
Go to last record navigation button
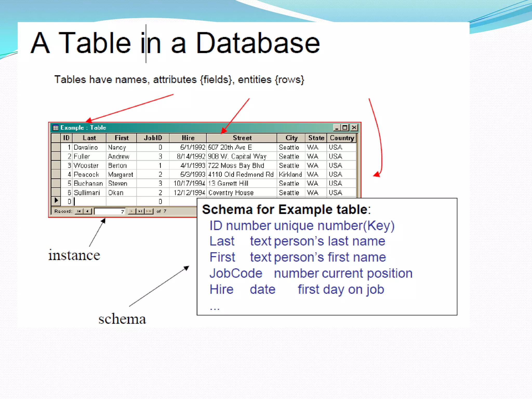pyautogui.click(x=140, y=211)
